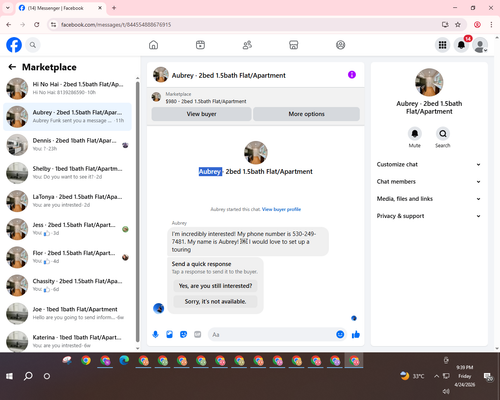
Task: Click the View buyer button
Action: pyautogui.click(x=201, y=114)
